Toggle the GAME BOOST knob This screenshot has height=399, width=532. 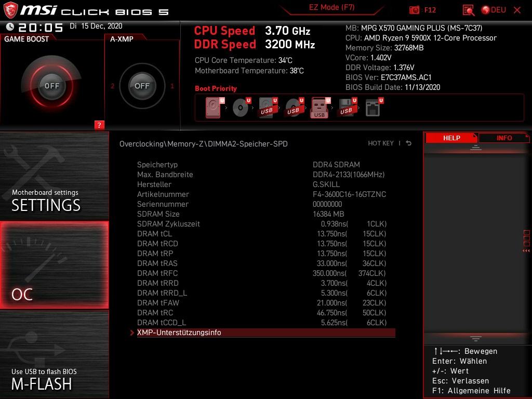point(51,86)
